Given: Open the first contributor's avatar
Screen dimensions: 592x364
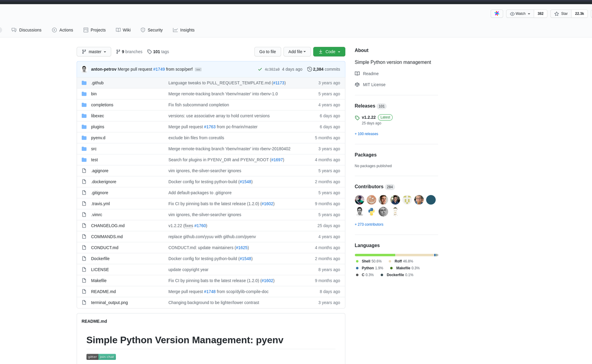Looking at the screenshot, I should click(x=359, y=200).
